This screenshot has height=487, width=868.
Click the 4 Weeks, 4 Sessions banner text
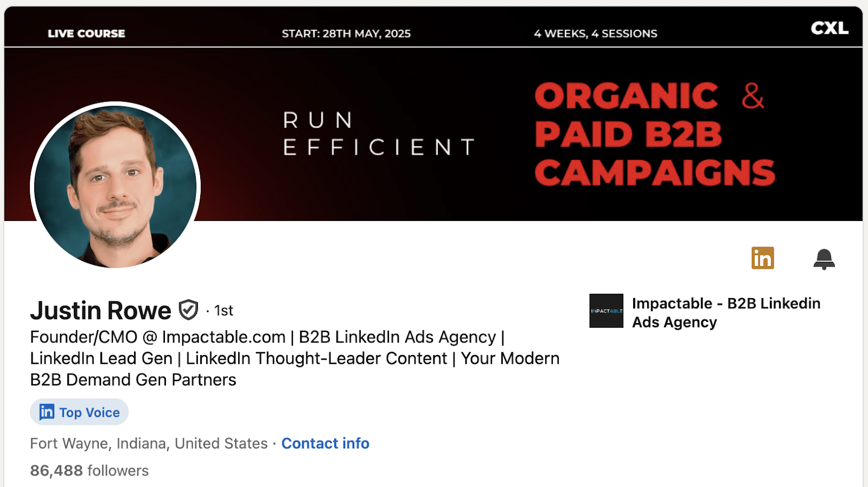point(596,34)
